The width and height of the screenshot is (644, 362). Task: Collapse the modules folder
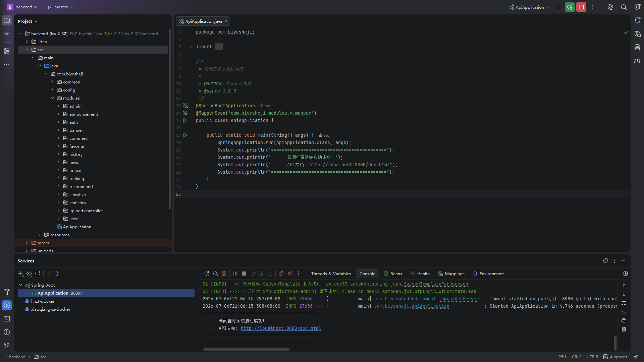(x=52, y=98)
